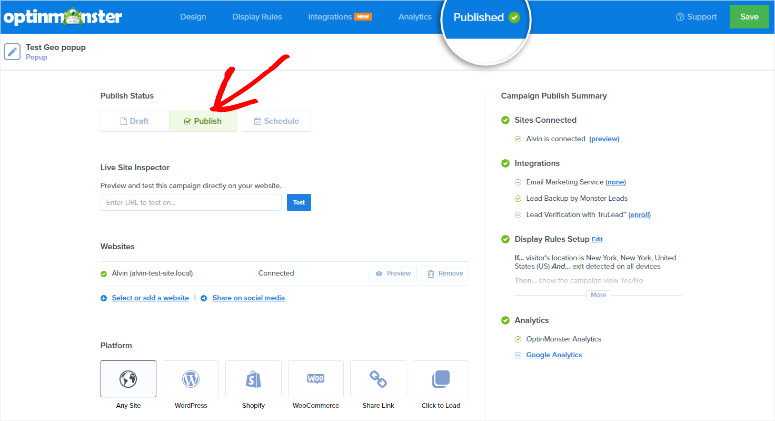Click OptinMonster Analytics text
775x421 pixels.
click(563, 339)
